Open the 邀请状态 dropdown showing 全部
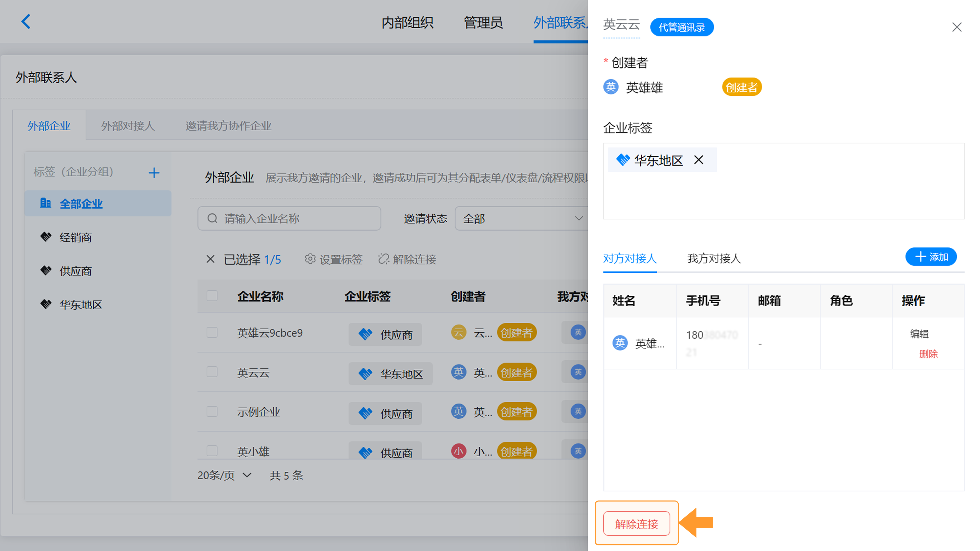The width and height of the screenshot is (980, 551). (521, 218)
